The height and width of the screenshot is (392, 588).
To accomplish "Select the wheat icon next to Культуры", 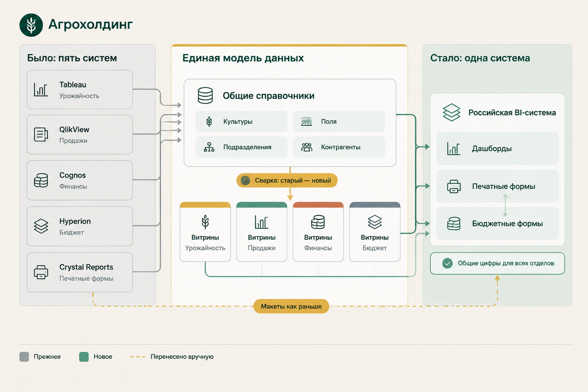I will tap(209, 122).
